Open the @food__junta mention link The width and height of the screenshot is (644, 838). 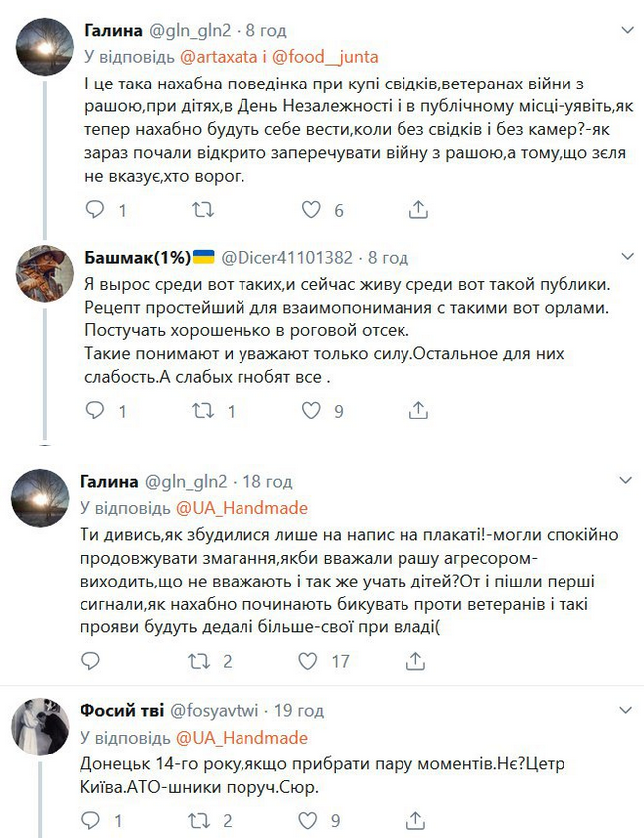tap(325, 57)
